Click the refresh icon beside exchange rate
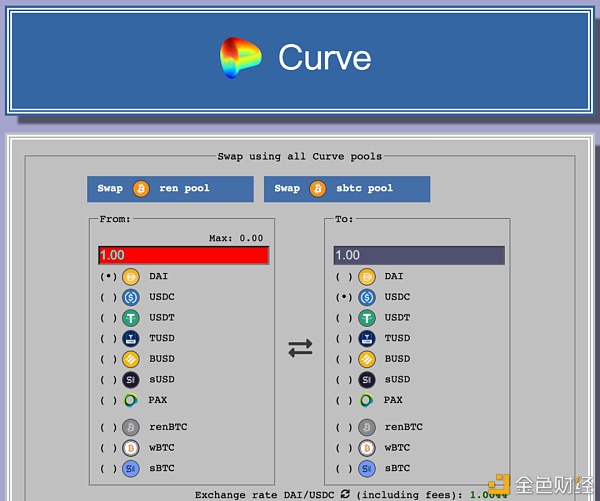Image resolution: width=600 pixels, height=501 pixels. (x=345, y=494)
